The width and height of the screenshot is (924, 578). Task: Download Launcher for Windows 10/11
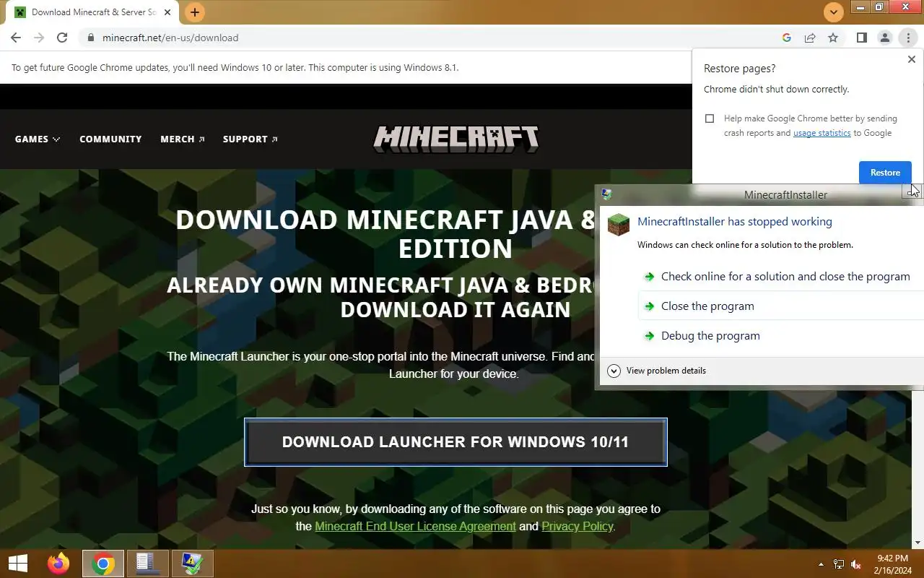point(456,442)
